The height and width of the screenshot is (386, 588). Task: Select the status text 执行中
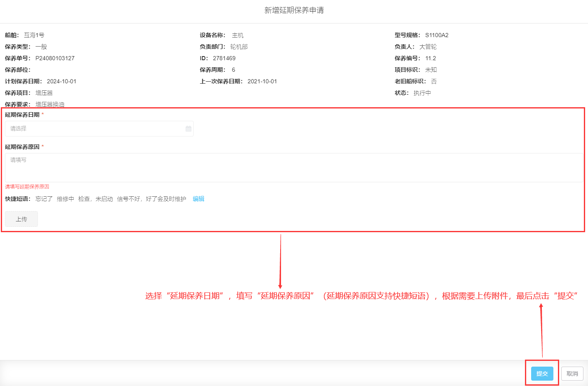(422, 93)
